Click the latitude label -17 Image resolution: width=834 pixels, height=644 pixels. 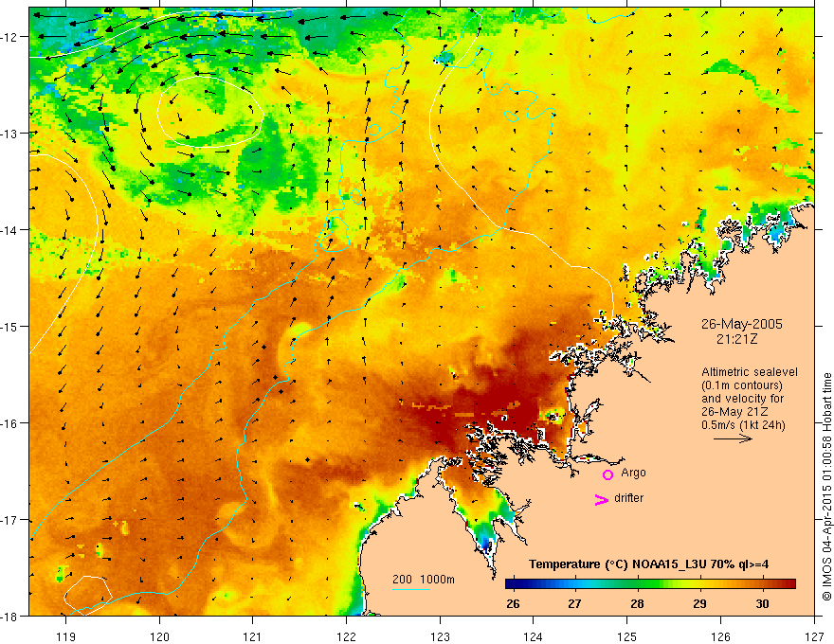pos(10,520)
